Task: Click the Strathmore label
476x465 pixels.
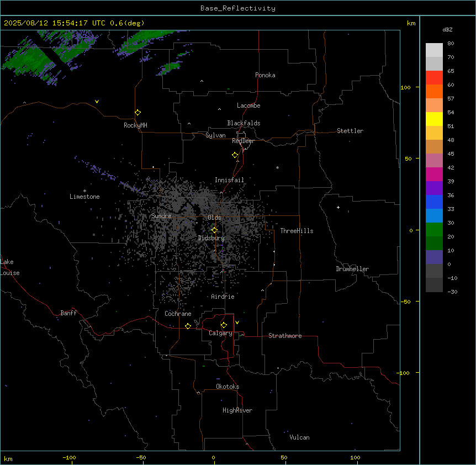Action: pyautogui.click(x=285, y=336)
